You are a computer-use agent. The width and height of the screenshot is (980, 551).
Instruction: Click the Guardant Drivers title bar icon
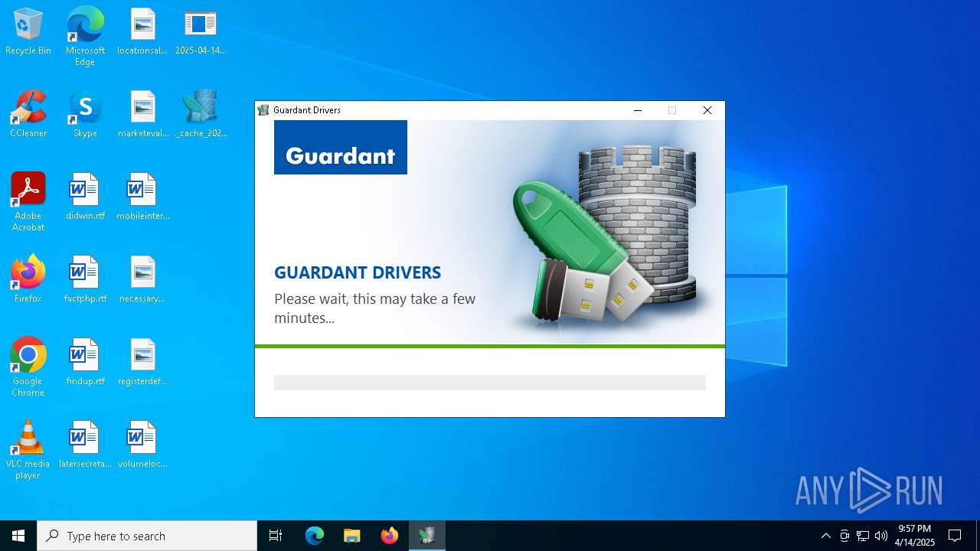coord(263,110)
